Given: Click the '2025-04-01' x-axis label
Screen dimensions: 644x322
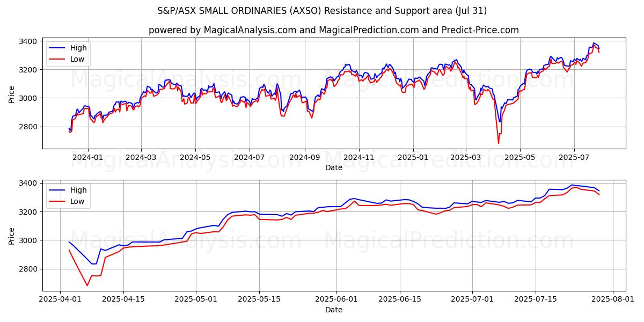Looking at the screenshot, I should point(60,299).
